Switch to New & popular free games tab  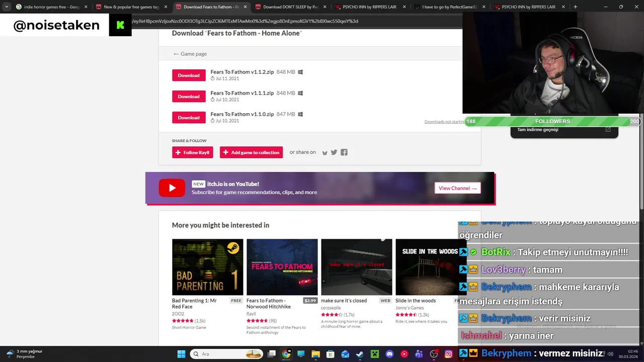pos(131,7)
